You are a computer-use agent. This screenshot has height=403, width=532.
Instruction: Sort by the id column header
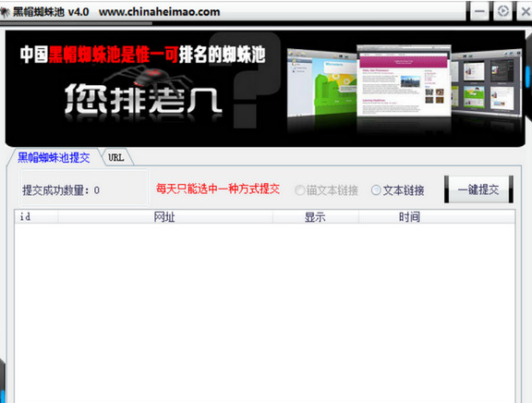[x=36, y=216]
